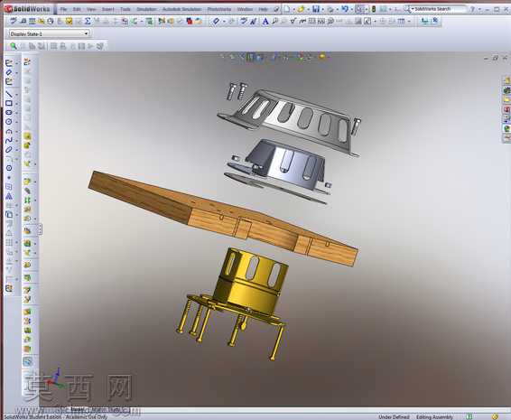Click in the SolidWorks Search field
The image size is (511, 420).
pyautogui.click(x=440, y=9)
